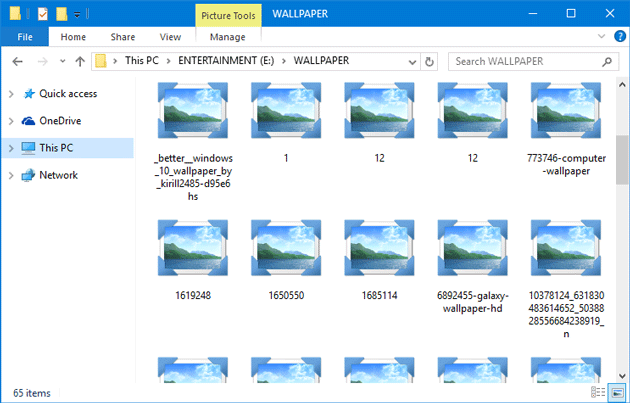Click the New folder quick access icon
This screenshot has height=403, width=630.
tap(61, 14)
